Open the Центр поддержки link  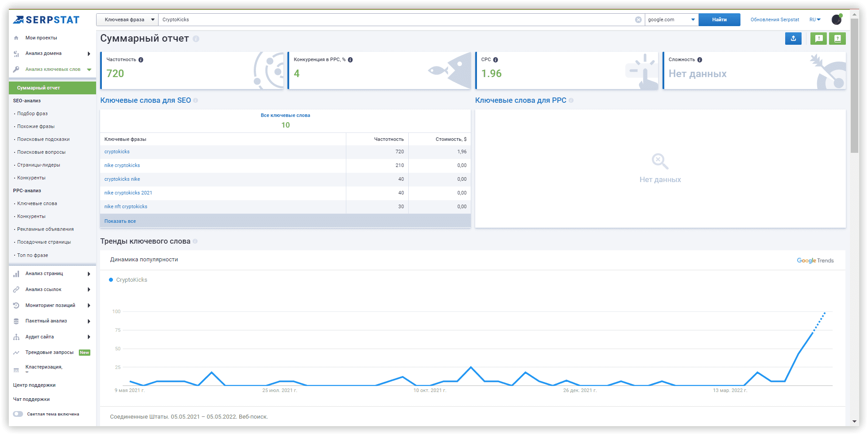(34, 385)
